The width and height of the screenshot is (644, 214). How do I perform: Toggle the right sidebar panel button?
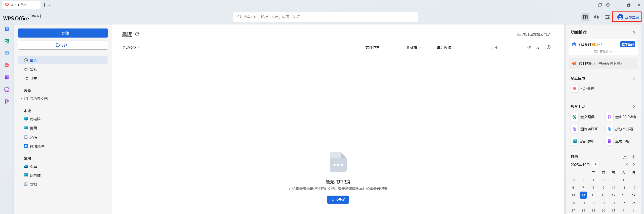(585, 17)
